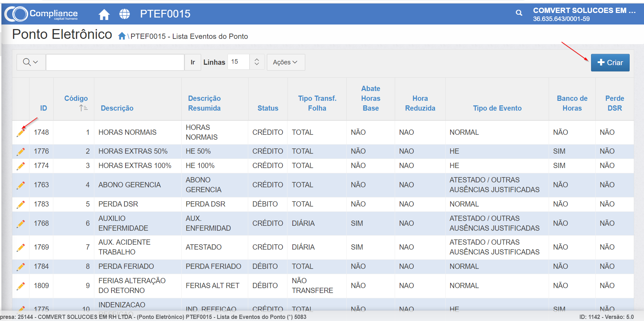Sort by the Status column header

coord(268,108)
